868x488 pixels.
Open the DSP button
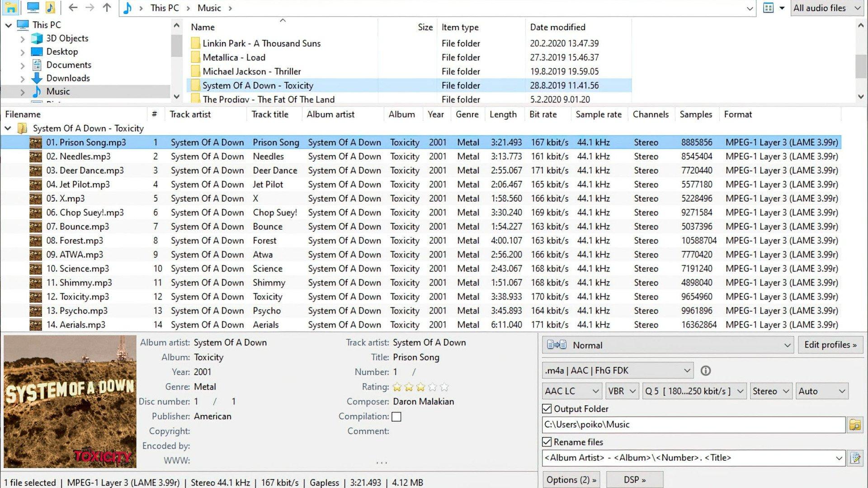pyautogui.click(x=635, y=479)
